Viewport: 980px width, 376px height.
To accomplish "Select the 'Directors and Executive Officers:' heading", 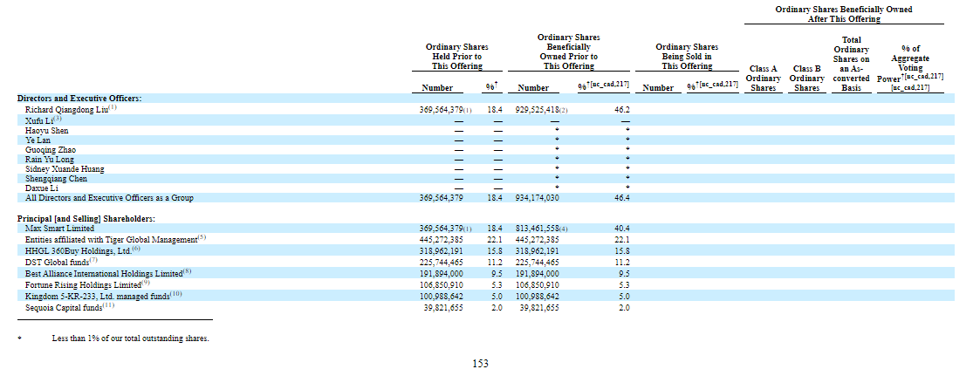I will pos(79,98).
